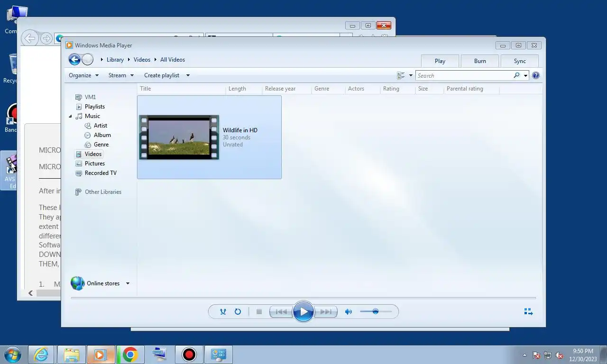Click the Bandicam record taskbar icon

coord(189,355)
